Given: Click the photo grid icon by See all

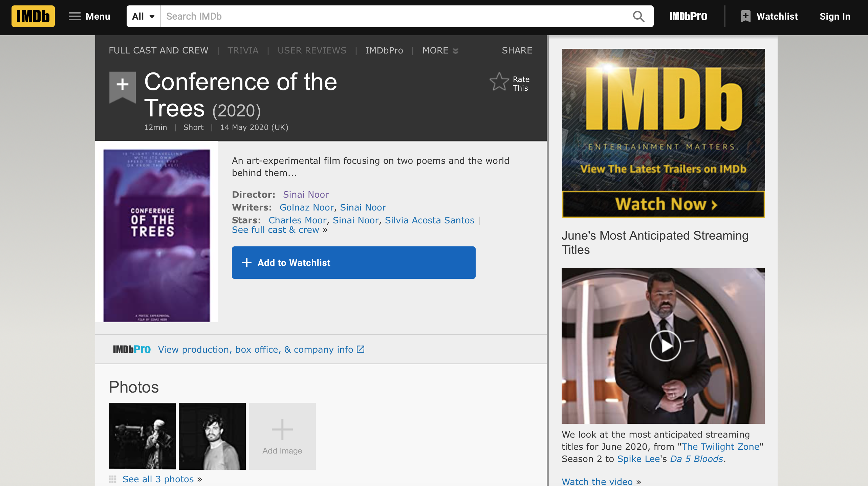Looking at the screenshot, I should (112, 479).
